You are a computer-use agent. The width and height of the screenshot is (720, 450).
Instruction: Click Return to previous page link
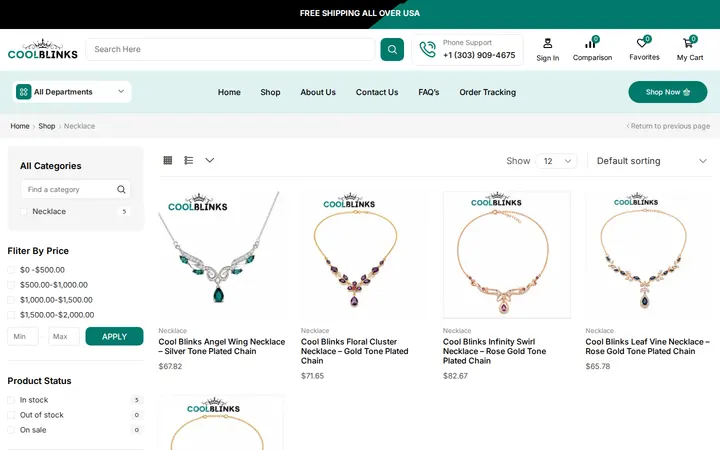tap(668, 126)
